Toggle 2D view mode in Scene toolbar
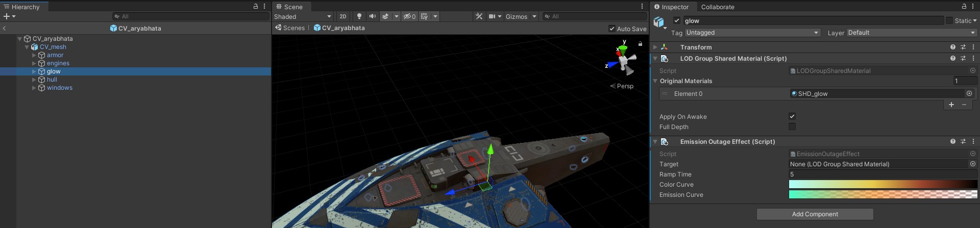The width and height of the screenshot is (980, 228). [343, 16]
